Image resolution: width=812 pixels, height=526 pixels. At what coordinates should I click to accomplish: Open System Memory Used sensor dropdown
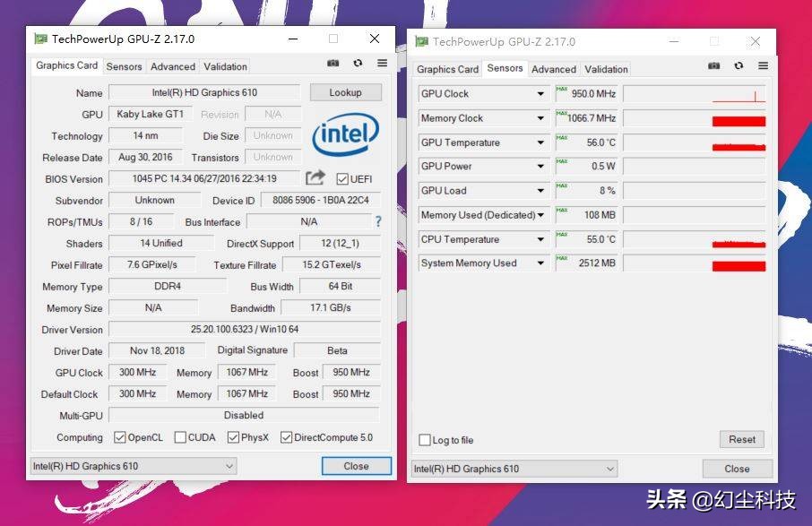[540, 263]
